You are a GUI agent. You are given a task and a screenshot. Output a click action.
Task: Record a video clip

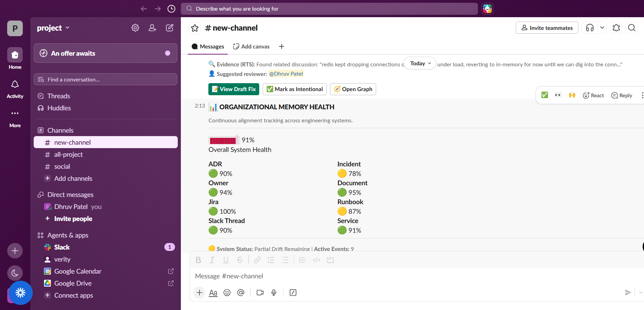(x=260, y=292)
